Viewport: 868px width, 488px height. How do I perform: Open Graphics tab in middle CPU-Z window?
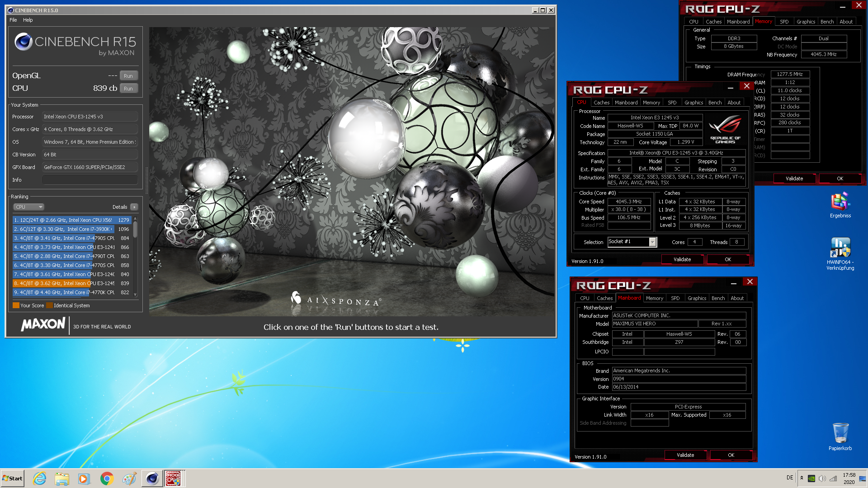click(693, 103)
